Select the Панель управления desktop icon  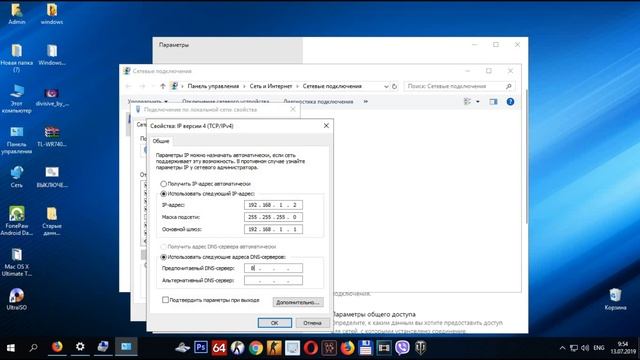[x=17, y=140]
